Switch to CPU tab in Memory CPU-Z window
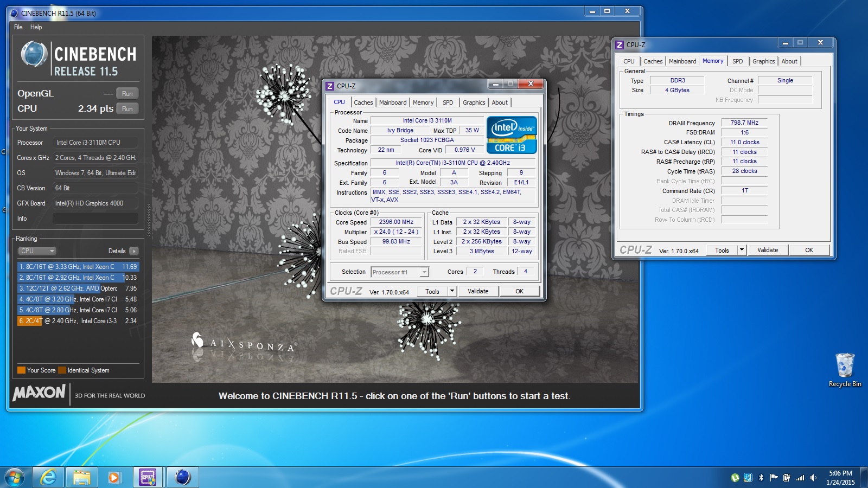The width and height of the screenshot is (868, 488). [x=629, y=61]
